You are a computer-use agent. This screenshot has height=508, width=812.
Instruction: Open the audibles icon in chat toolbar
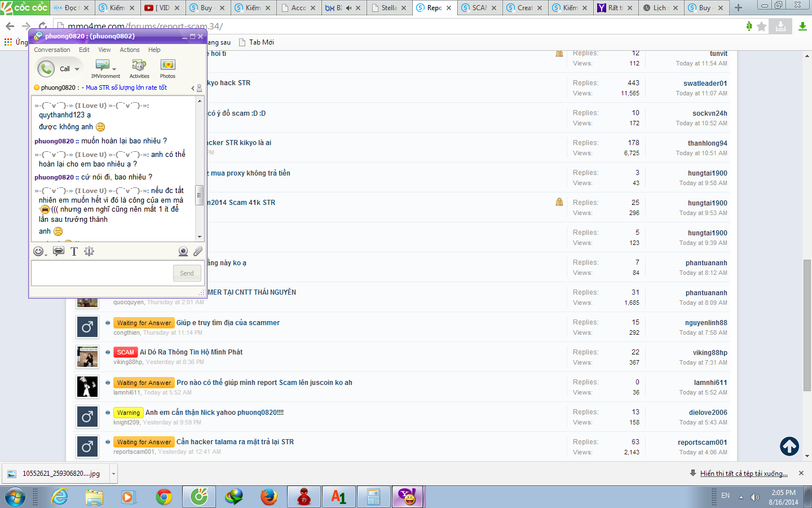pos(59,251)
